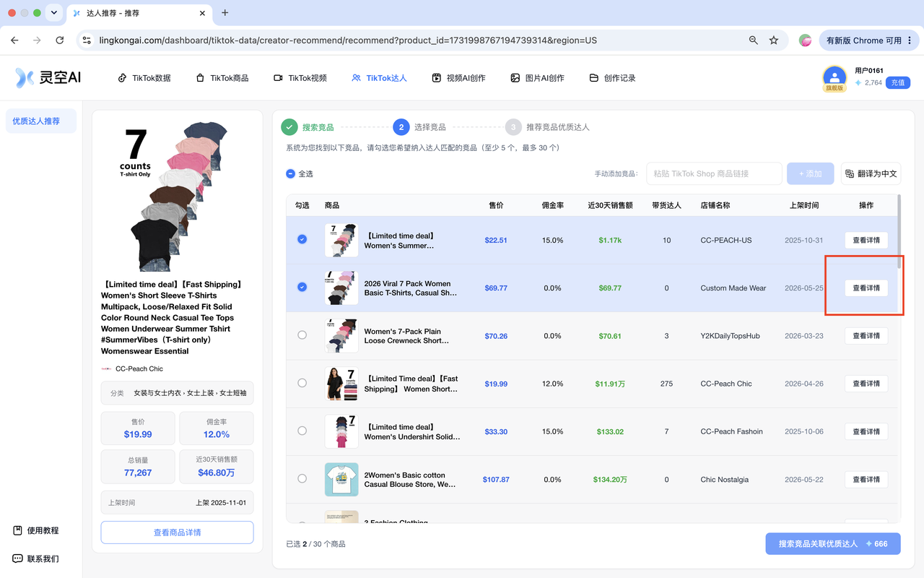The image size is (924, 578).
Task: Open the TikTok达人 menu
Action: click(379, 78)
